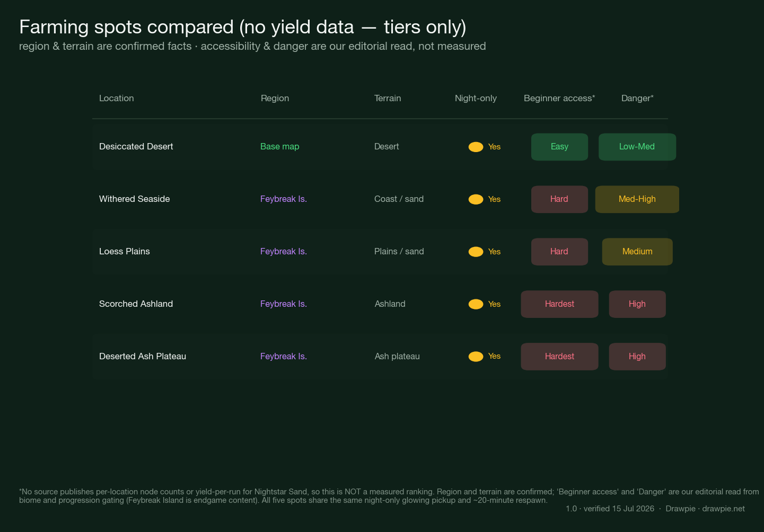Image resolution: width=764 pixels, height=532 pixels.
Task: Click the yellow night-only dot for Desiccated Desert
Action: pyautogui.click(x=476, y=147)
